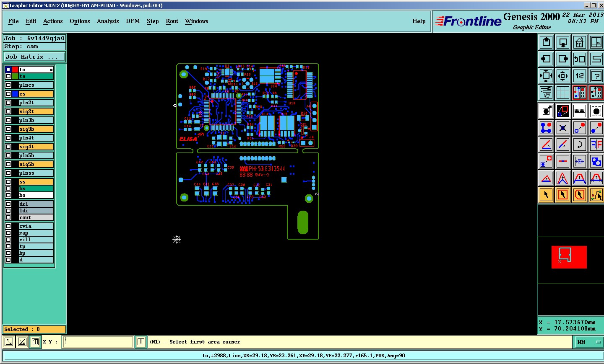Click the XY window split icon
604x364 pixels.
[x=596, y=42]
